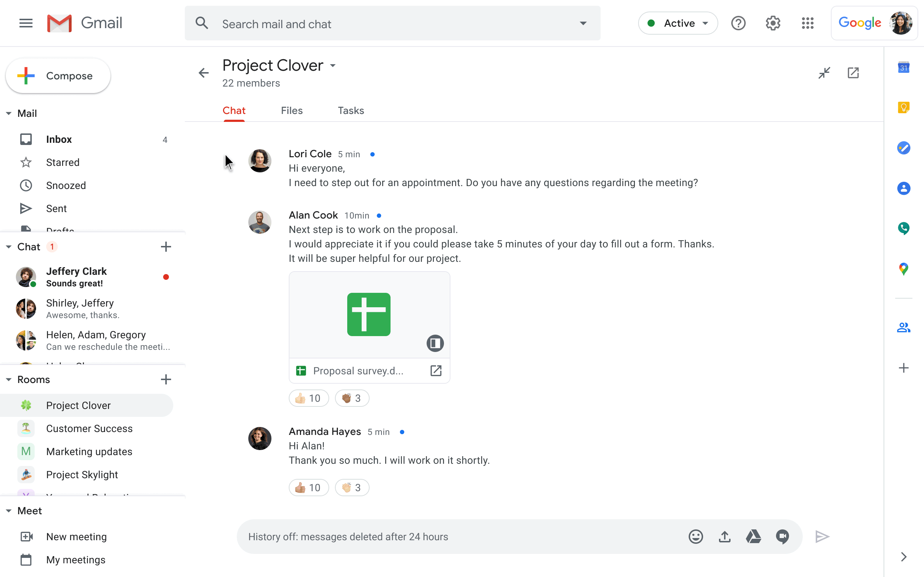Click the Proposal survey document thumbnail
This screenshot has height=577, width=924.
369,314
